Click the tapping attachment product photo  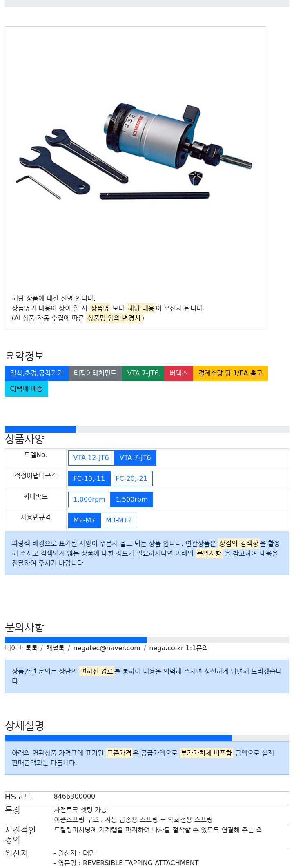tap(135, 152)
